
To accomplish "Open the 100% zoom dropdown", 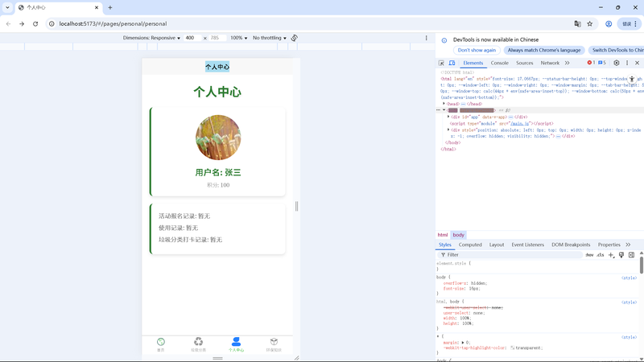I will click(x=238, y=38).
